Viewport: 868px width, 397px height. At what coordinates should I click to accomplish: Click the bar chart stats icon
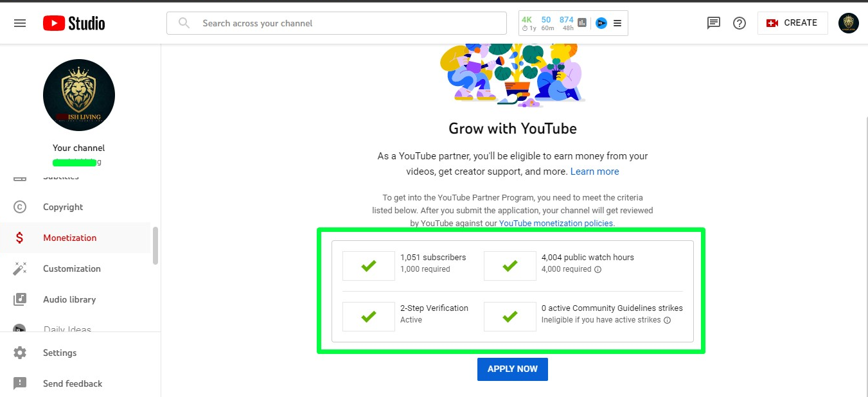click(582, 23)
